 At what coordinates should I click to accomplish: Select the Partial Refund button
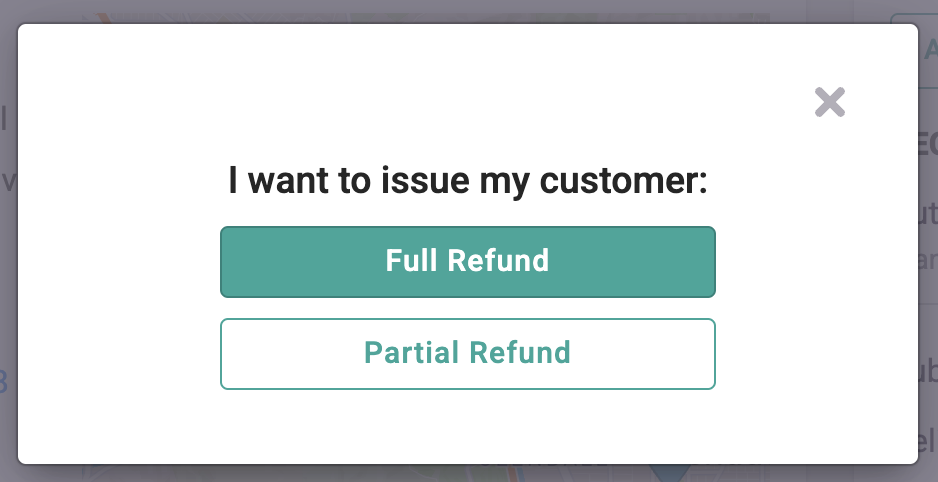click(467, 353)
